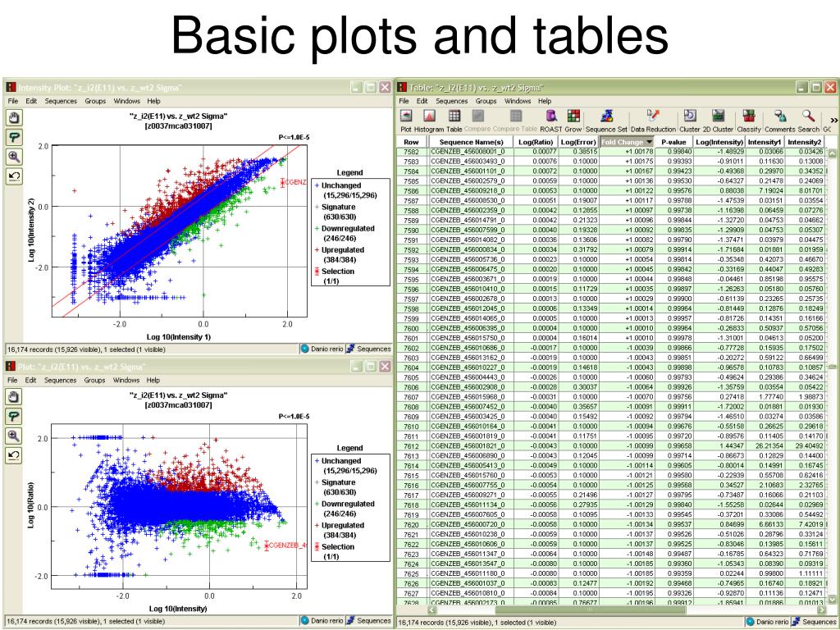Open Help menu in Intensity Plot window
Image resolution: width=840 pixels, height=630 pixels.
[x=153, y=101]
